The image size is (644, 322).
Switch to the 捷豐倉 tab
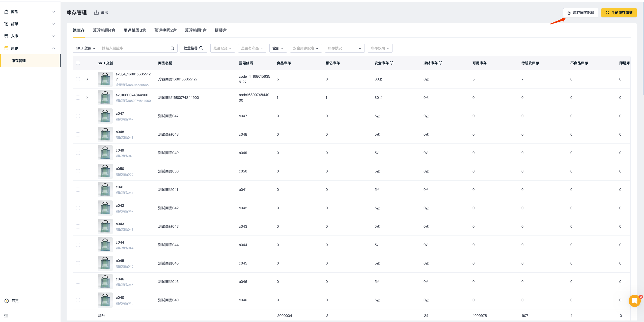click(220, 30)
